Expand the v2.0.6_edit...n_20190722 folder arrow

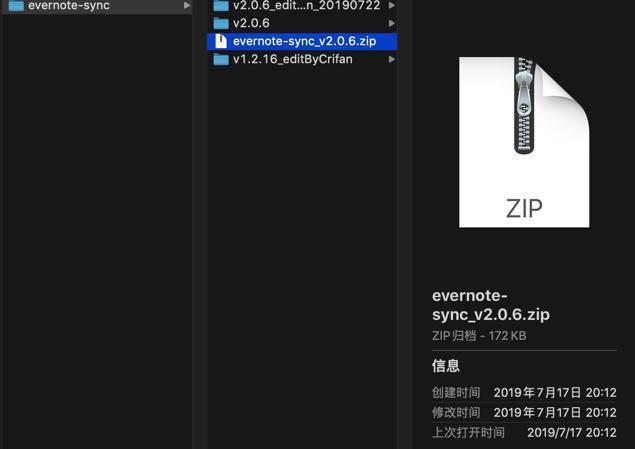coord(392,5)
